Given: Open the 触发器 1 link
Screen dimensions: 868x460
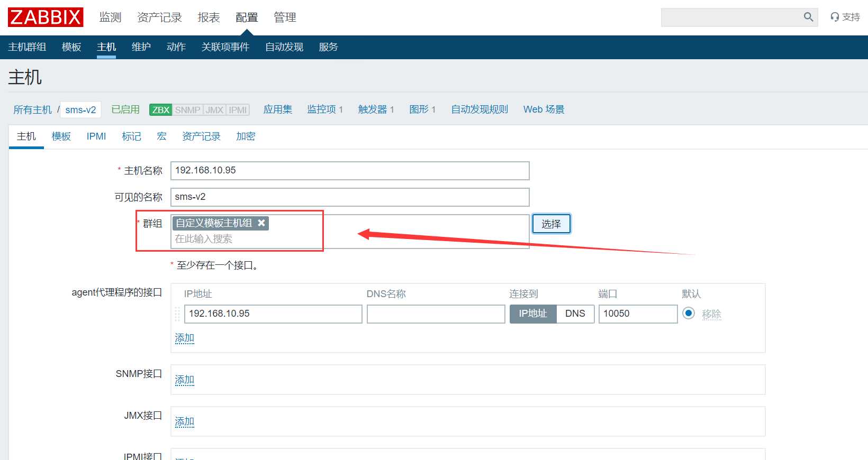Looking at the screenshot, I should [x=376, y=109].
